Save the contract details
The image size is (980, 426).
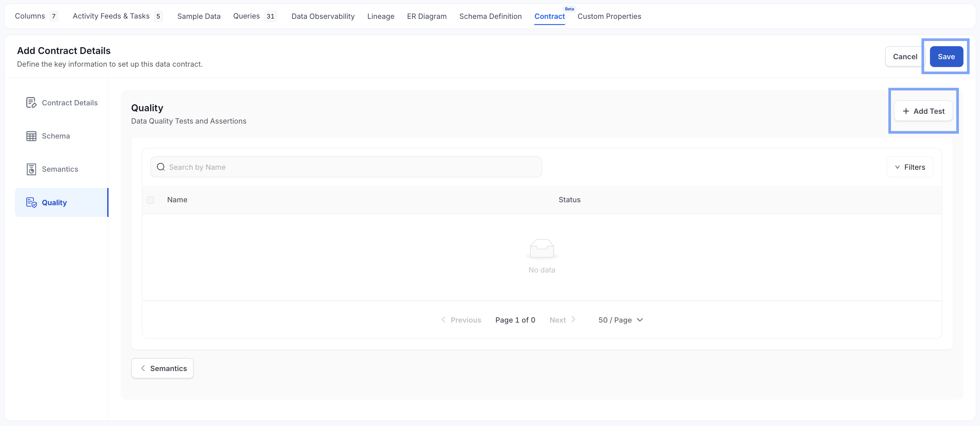click(x=946, y=56)
